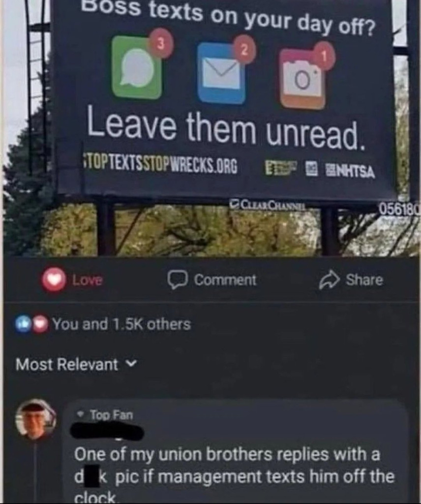The image size is (421, 504).
Task: Expand the Most Relevant comment sorting
Action: pos(76,365)
